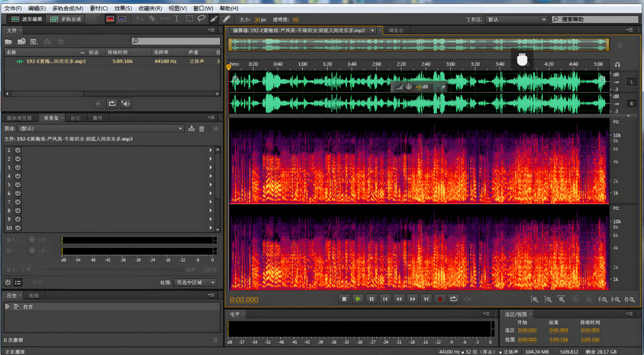Toggle loop playback in the transport bar
Image resolution: width=644 pixels, height=355 pixels.
click(454, 299)
